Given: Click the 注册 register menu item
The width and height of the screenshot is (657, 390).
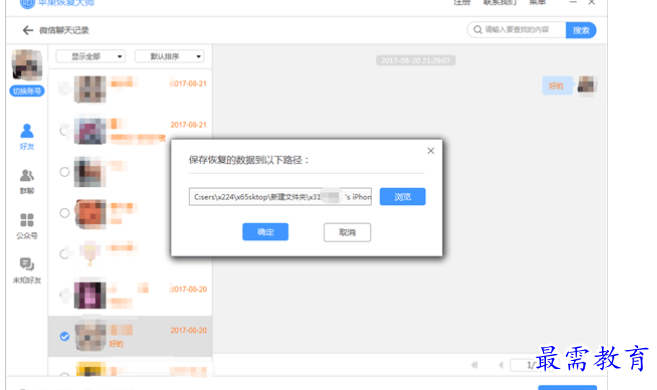Looking at the screenshot, I should coord(462,3).
